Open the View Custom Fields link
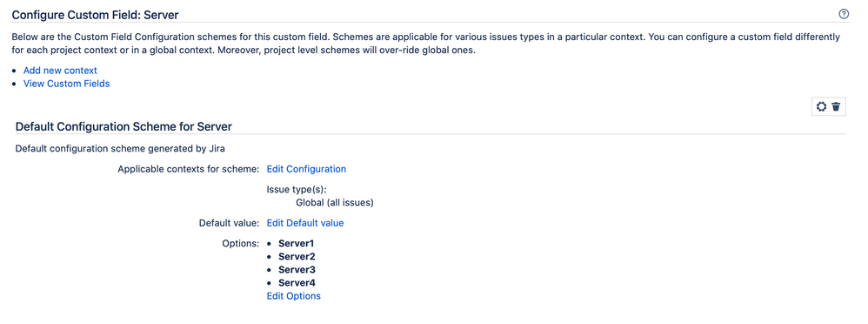The height and width of the screenshot is (324, 868). (66, 84)
